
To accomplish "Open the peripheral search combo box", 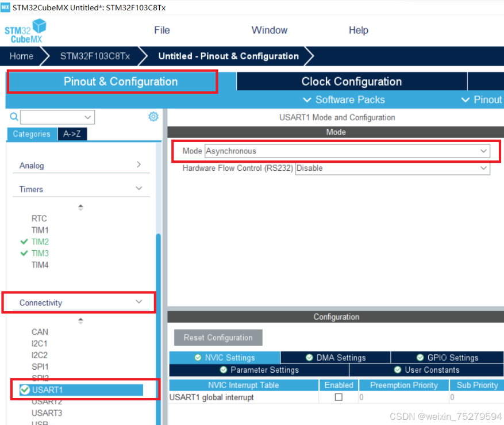I will [57, 117].
